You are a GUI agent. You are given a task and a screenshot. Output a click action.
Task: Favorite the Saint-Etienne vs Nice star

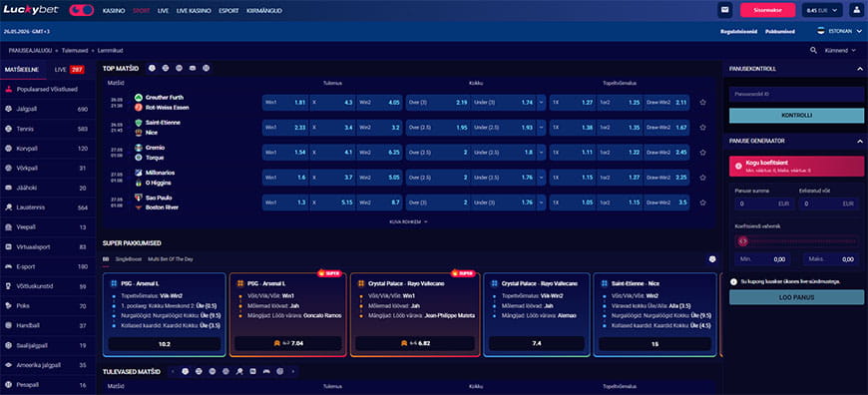click(702, 128)
